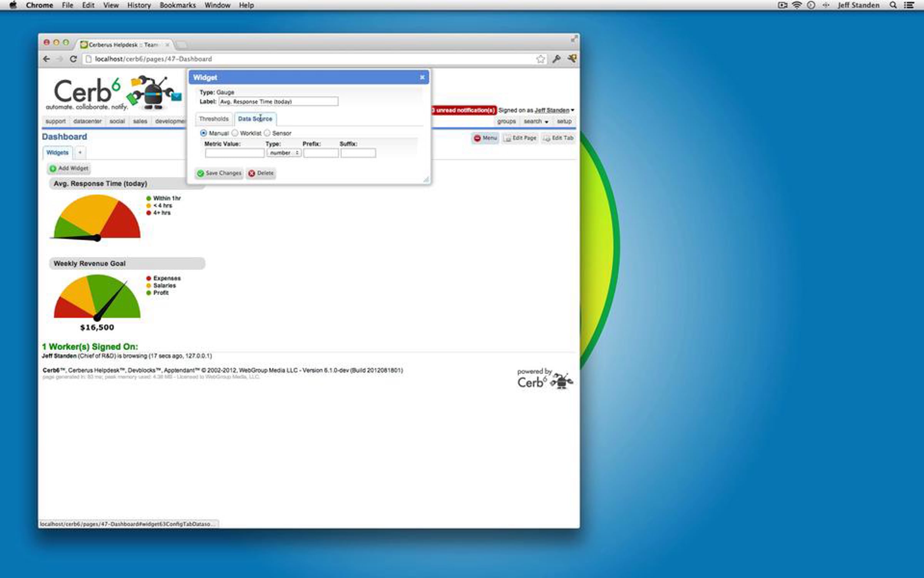Viewport: 924px width, 578px height.
Task: Click the bookmark star in address bar
Action: click(540, 59)
